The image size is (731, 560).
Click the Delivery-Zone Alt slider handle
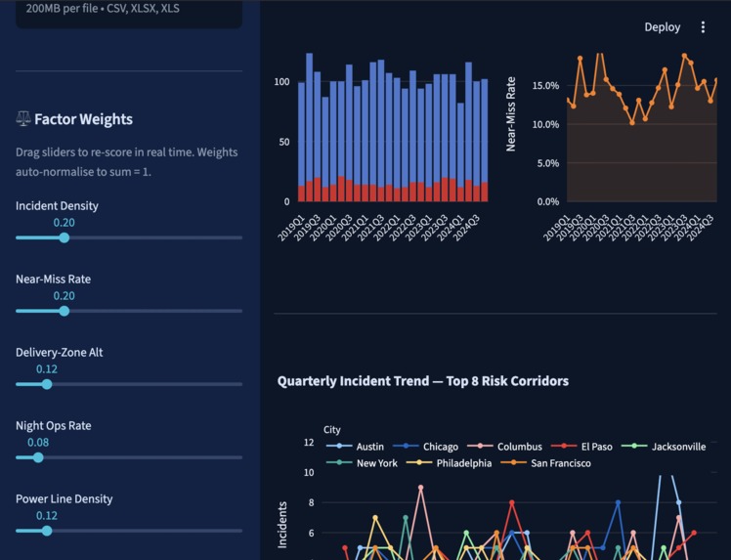tap(47, 384)
